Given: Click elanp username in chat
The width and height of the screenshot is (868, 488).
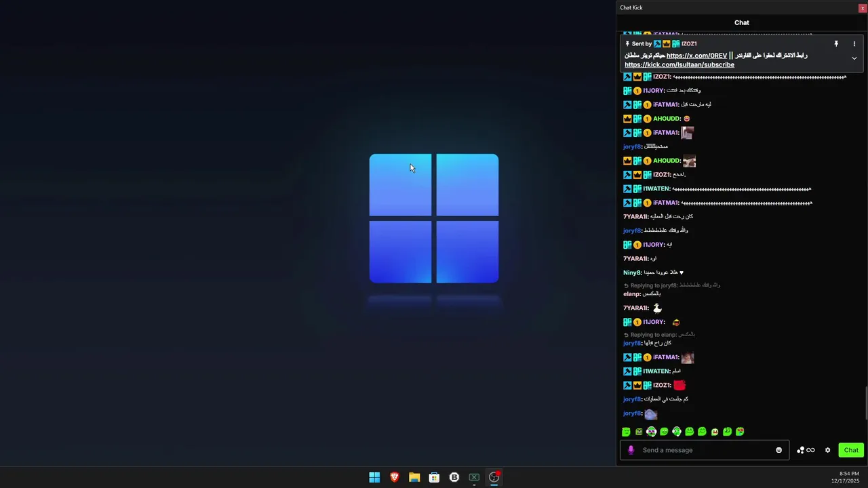Looking at the screenshot, I should (632, 294).
